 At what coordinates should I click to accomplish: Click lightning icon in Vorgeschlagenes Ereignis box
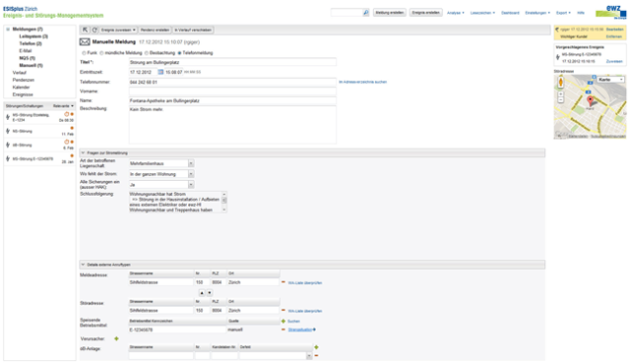(x=558, y=57)
